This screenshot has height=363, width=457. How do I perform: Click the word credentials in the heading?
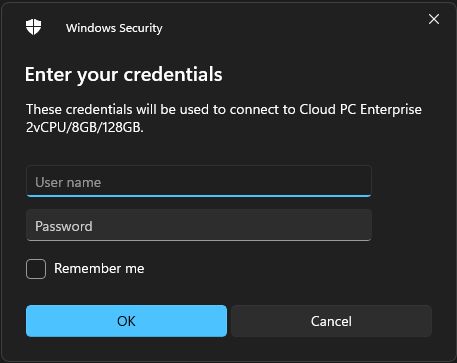tap(173, 74)
